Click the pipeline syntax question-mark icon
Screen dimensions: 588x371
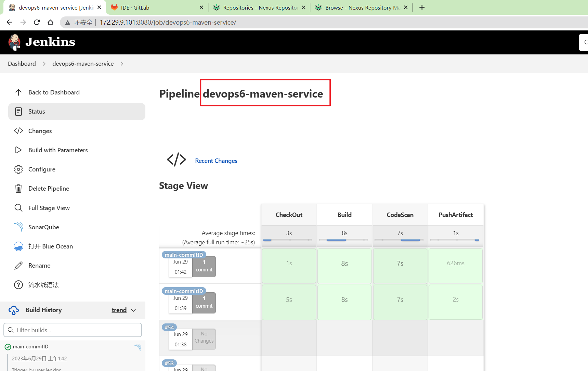tap(18, 285)
